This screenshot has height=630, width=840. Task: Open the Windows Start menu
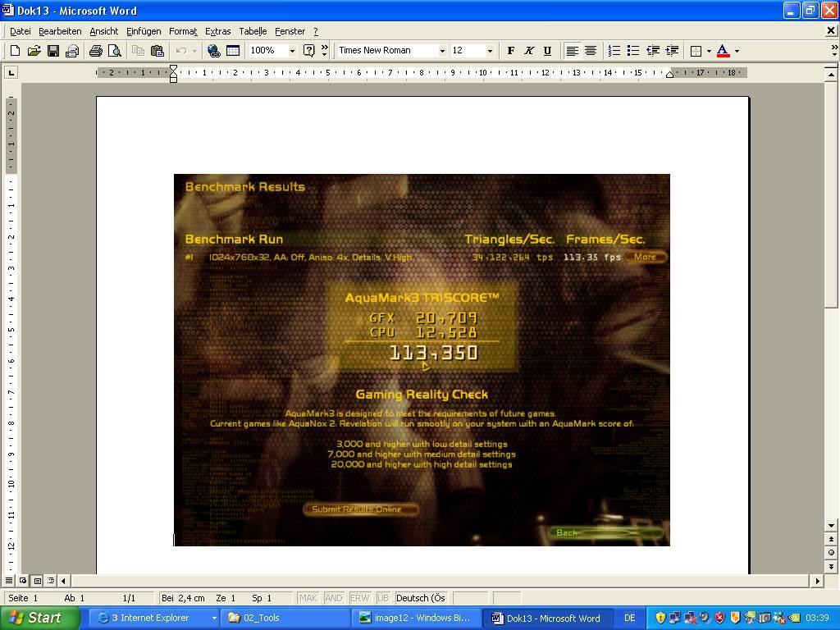(39, 619)
